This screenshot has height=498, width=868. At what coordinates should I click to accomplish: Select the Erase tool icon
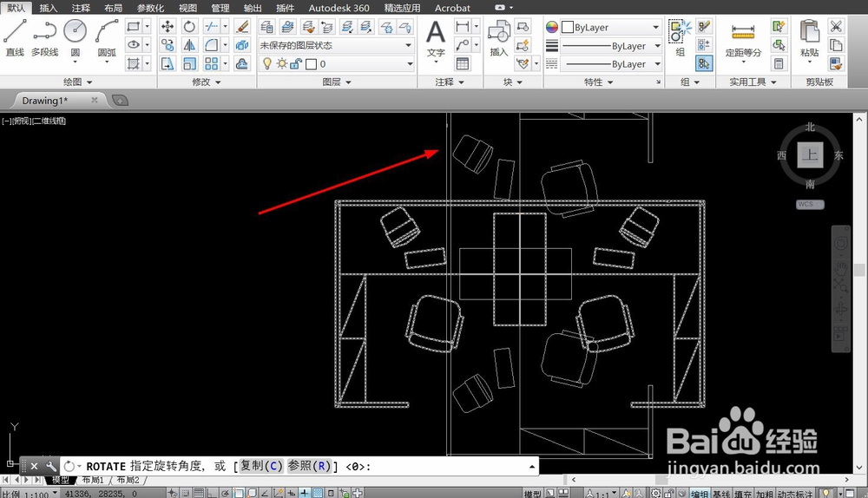click(242, 26)
